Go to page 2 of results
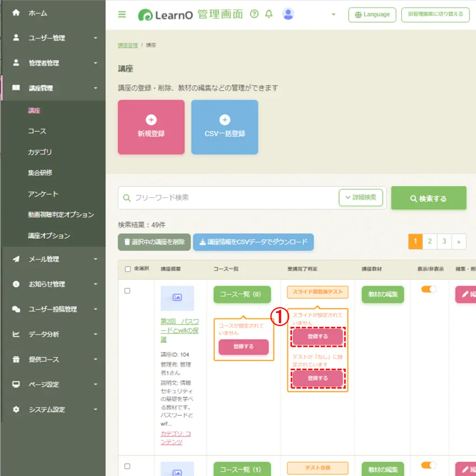Image resolution: width=476 pixels, height=476 pixels. pyautogui.click(x=430, y=242)
